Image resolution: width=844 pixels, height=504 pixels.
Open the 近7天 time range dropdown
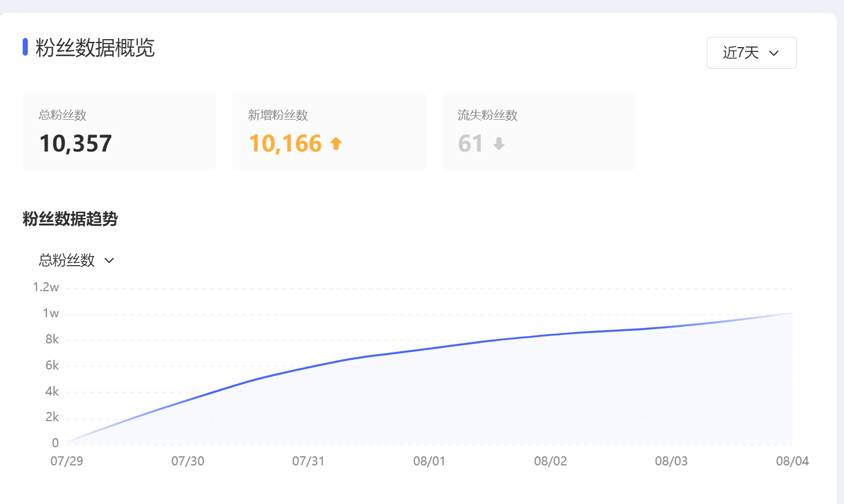point(751,53)
